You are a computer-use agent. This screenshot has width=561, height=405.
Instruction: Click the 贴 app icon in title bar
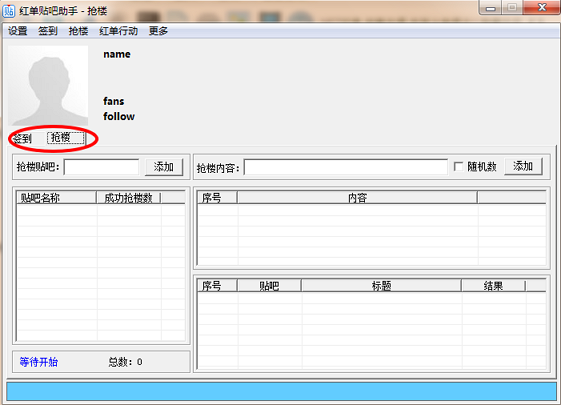pos(9,10)
